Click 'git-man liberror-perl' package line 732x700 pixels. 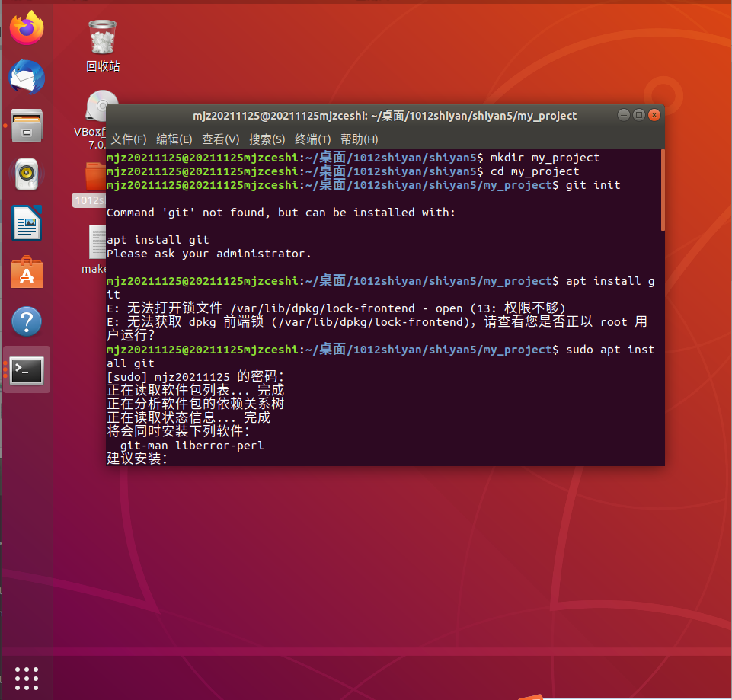[192, 446]
